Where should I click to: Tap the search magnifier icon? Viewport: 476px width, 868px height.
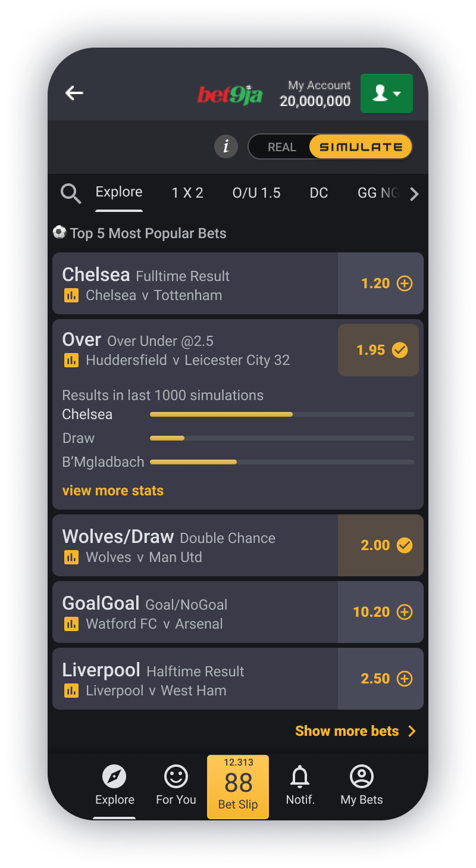[x=71, y=193]
